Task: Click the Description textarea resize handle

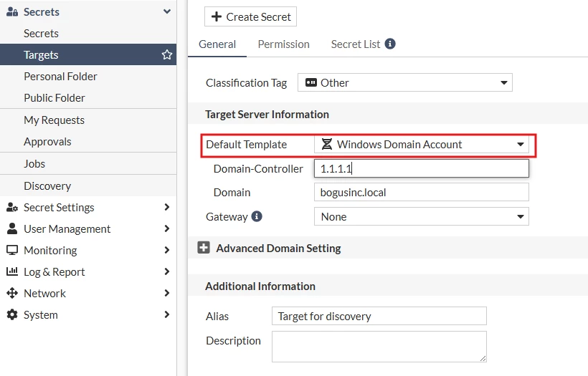Action: click(483, 358)
